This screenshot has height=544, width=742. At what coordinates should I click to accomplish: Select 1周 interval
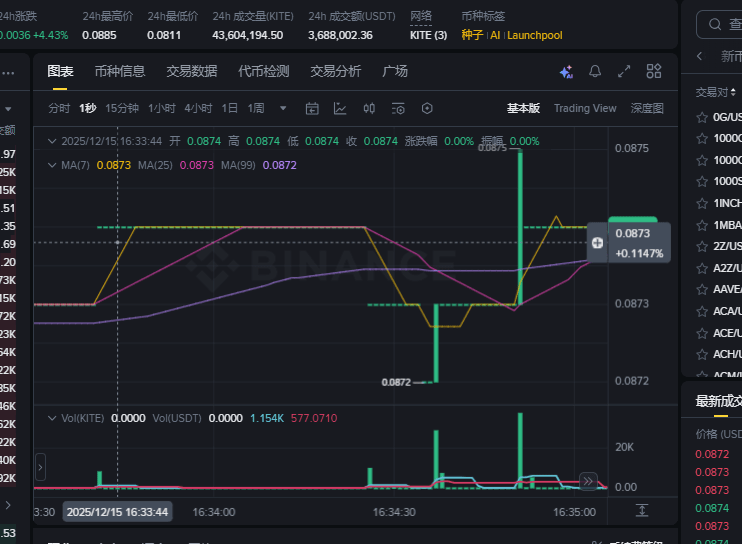coord(256,108)
